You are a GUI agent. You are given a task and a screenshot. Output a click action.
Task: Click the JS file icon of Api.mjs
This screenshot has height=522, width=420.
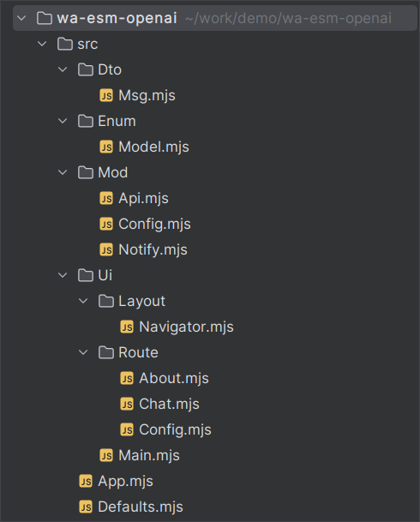pos(106,198)
